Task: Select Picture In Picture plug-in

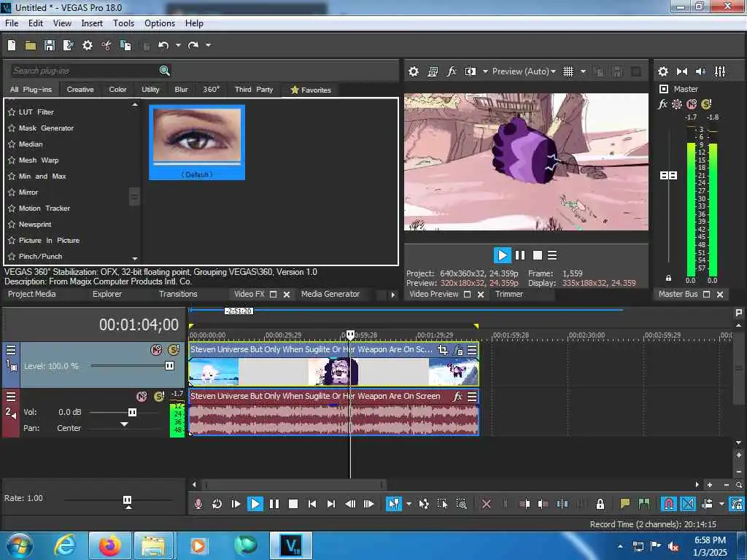Action: tap(49, 241)
